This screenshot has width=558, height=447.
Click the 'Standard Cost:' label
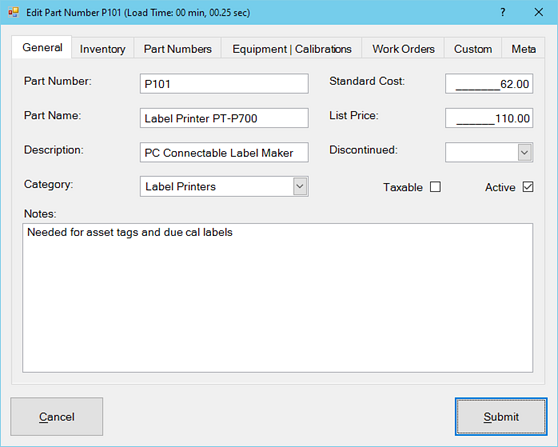367,81
